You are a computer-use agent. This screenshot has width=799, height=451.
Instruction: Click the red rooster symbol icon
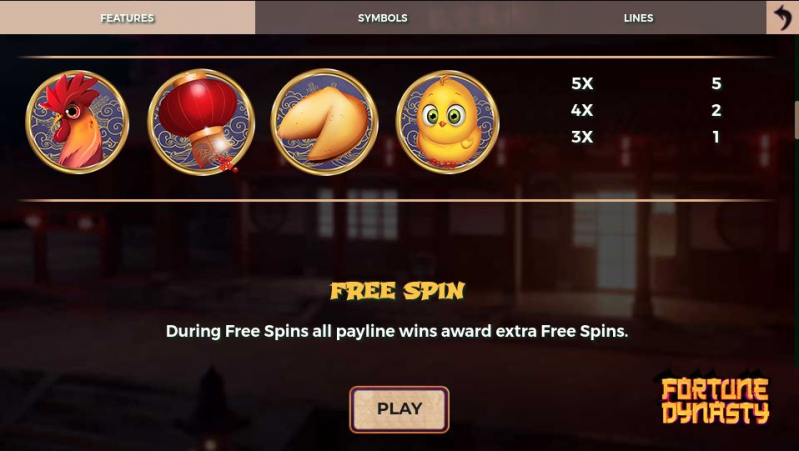pyautogui.click(x=77, y=122)
